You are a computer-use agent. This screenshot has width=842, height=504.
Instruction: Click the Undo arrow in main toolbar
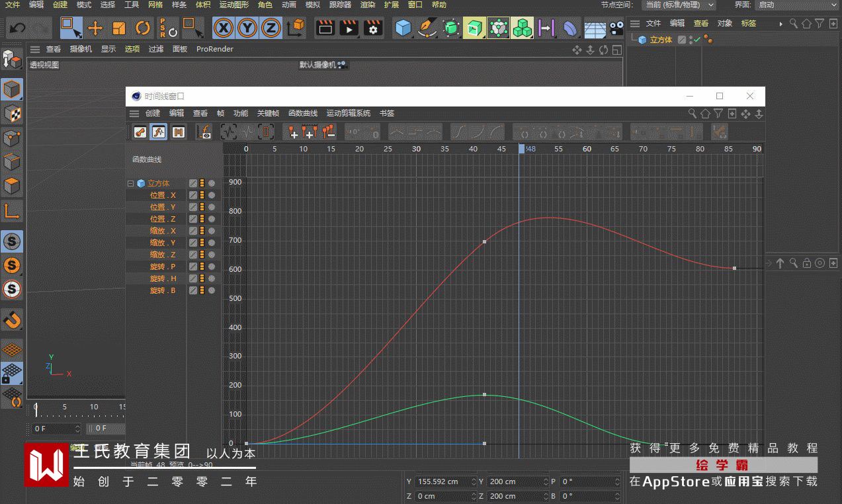(17, 28)
